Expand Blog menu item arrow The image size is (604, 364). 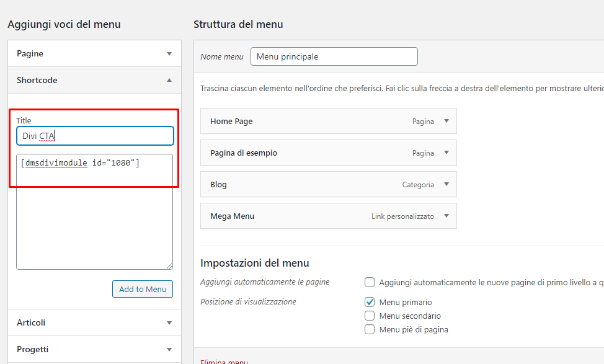tap(446, 184)
